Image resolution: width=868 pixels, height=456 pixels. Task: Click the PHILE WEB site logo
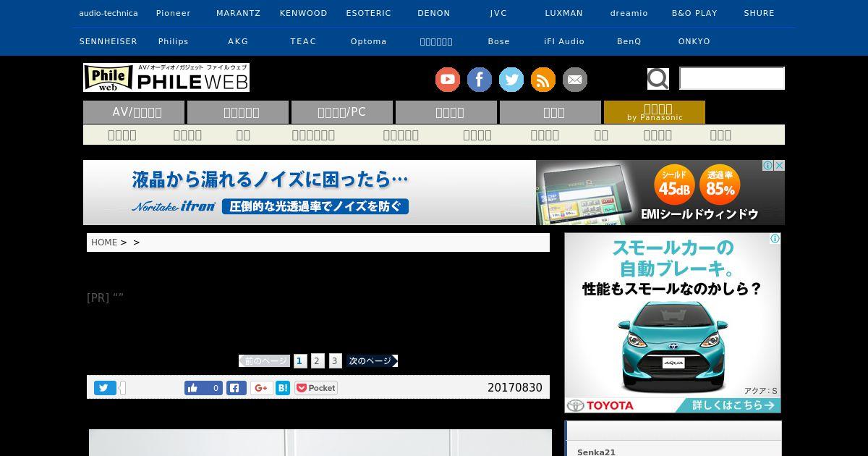pos(166,77)
